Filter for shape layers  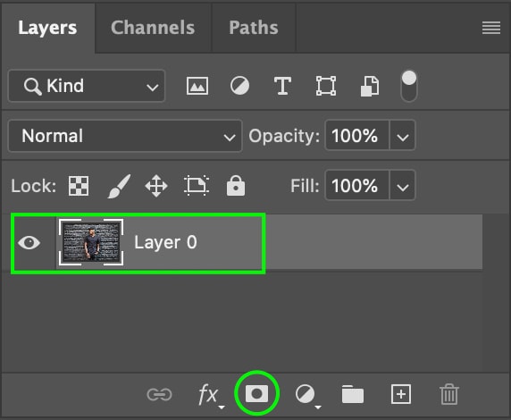tap(326, 86)
